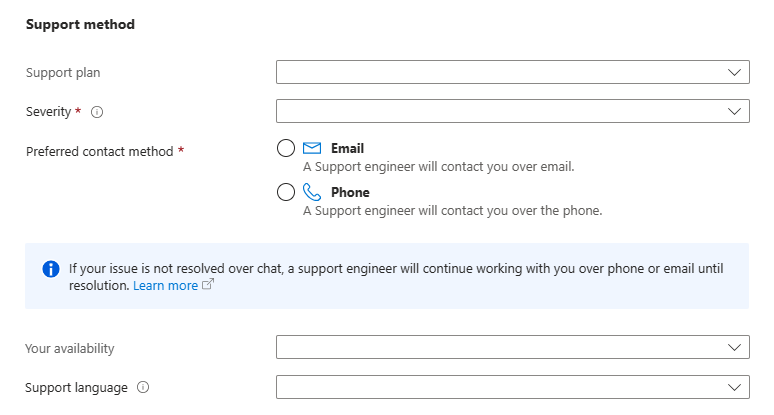Expand the Support plan dropdown arrow

[x=734, y=72]
